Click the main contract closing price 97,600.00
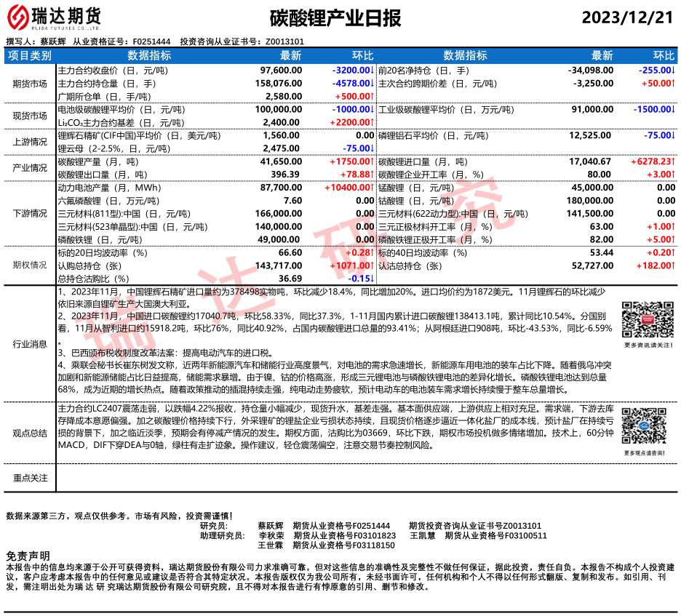The image size is (681, 616). pyautogui.click(x=281, y=70)
